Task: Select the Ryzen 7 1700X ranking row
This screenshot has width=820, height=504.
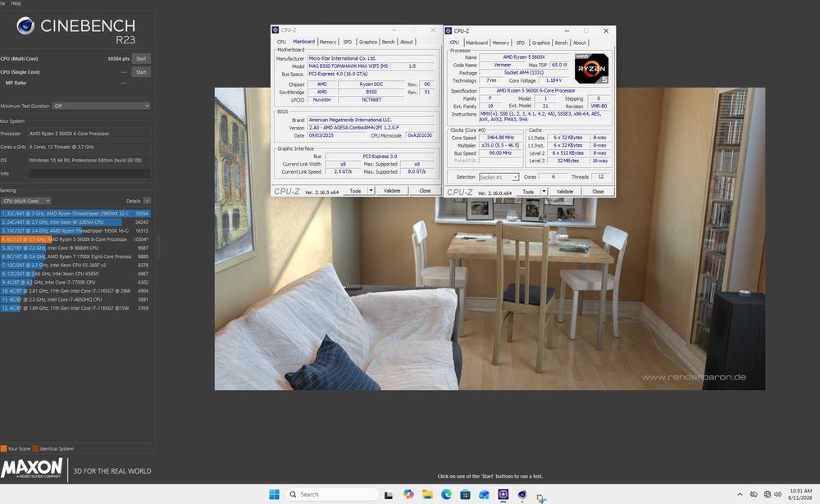Action: (x=75, y=257)
